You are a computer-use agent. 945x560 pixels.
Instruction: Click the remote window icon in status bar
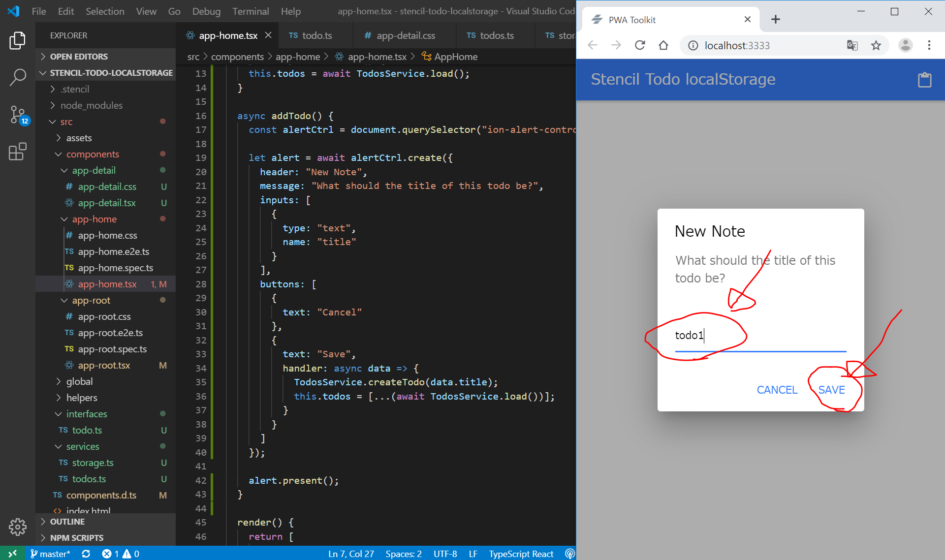12,554
